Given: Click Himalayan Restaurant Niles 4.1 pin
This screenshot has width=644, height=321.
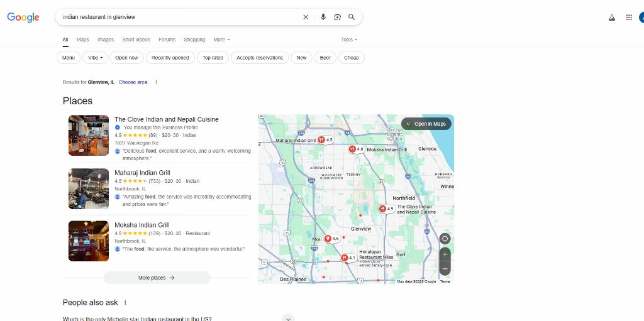Looking at the screenshot, I should [344, 258].
